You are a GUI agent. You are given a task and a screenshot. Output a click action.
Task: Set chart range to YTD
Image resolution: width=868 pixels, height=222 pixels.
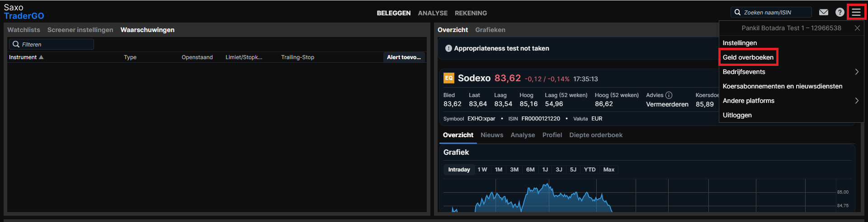pos(590,170)
